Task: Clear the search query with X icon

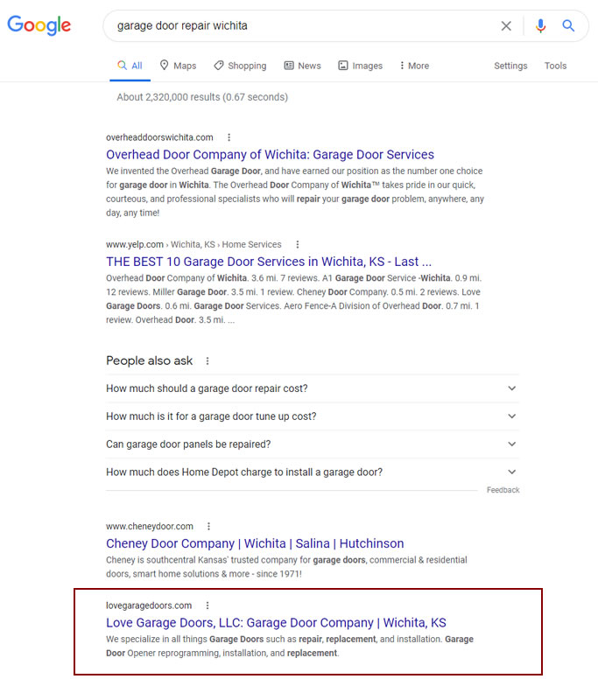Action: (506, 26)
